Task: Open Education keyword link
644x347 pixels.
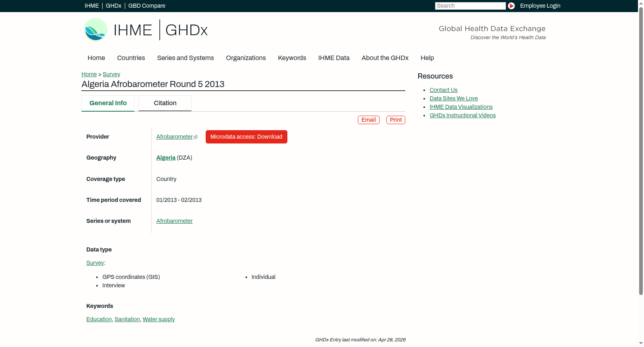Action: pos(99,320)
